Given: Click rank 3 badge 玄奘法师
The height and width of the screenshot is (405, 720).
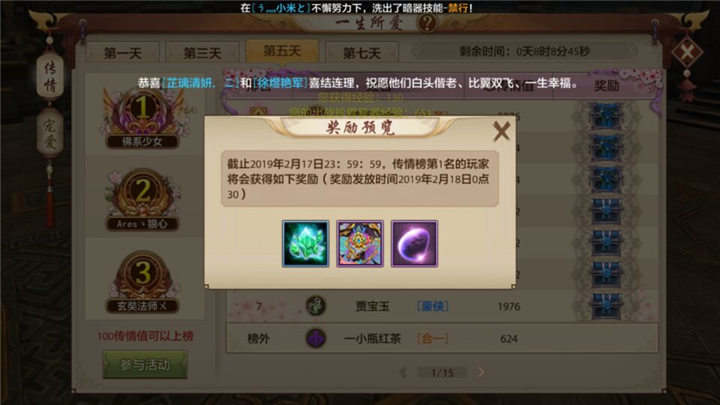Looking at the screenshot, I should click(143, 281).
